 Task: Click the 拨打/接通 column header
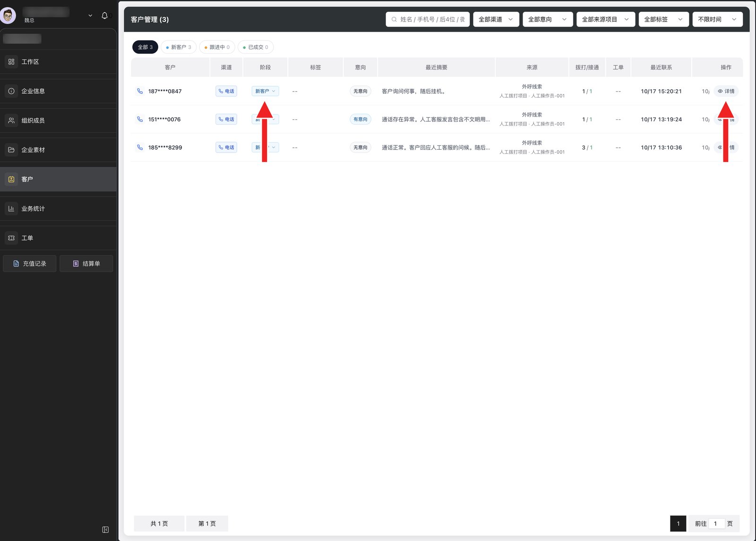click(587, 68)
